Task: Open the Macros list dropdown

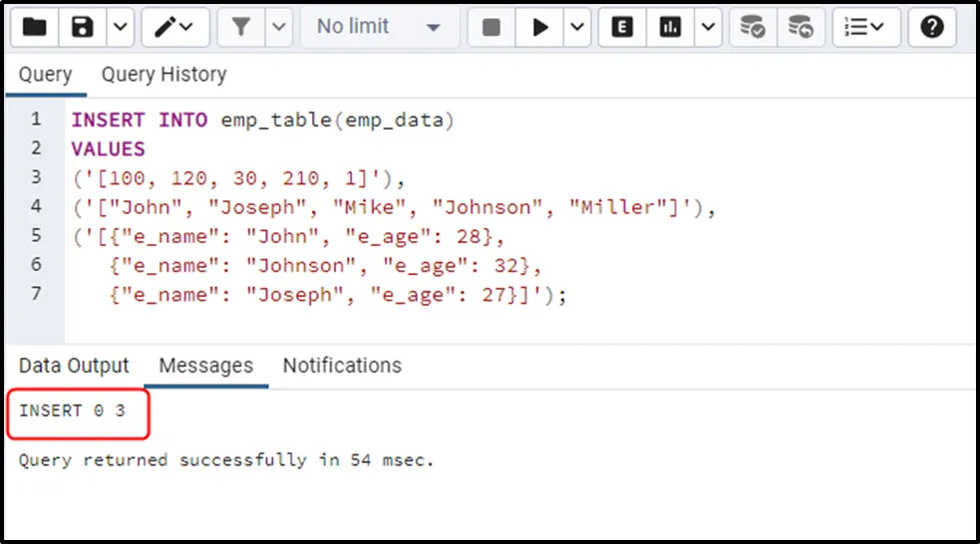Action: [x=865, y=28]
